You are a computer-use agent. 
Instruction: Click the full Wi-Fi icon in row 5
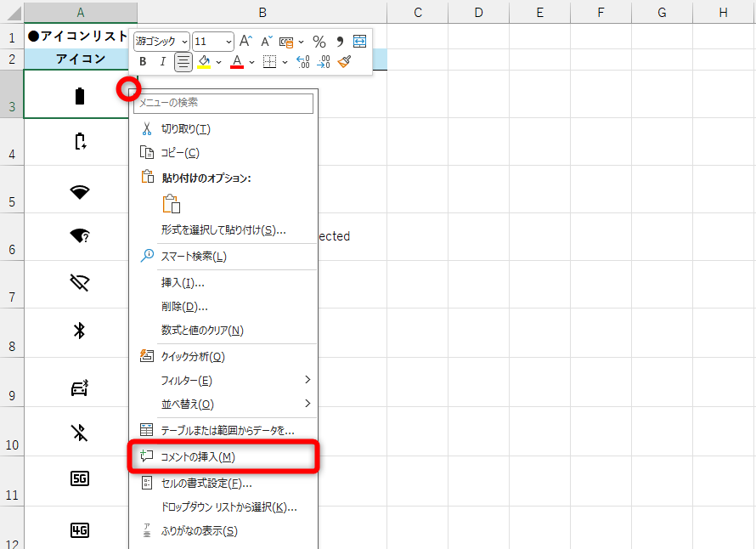pyautogui.click(x=80, y=191)
